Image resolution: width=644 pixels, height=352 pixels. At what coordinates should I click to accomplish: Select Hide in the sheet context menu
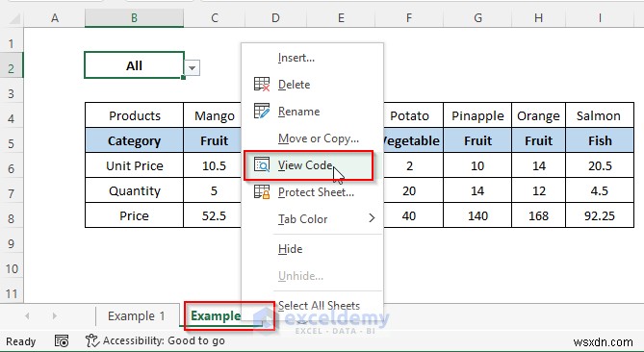pos(290,249)
